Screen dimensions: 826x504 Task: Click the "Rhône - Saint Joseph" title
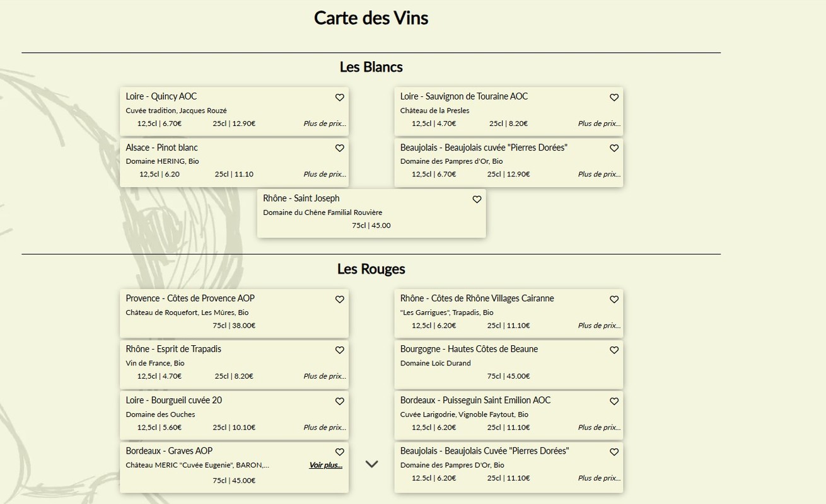click(x=301, y=198)
